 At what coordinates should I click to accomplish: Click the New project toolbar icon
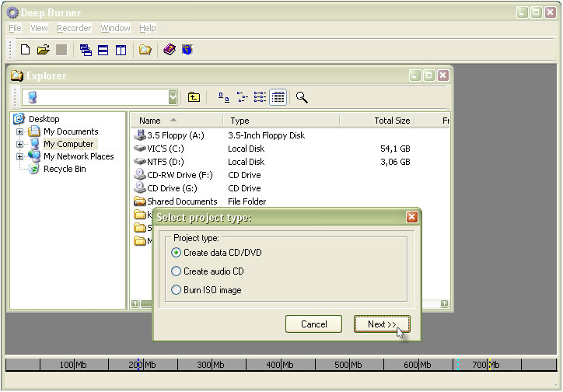tap(25, 50)
